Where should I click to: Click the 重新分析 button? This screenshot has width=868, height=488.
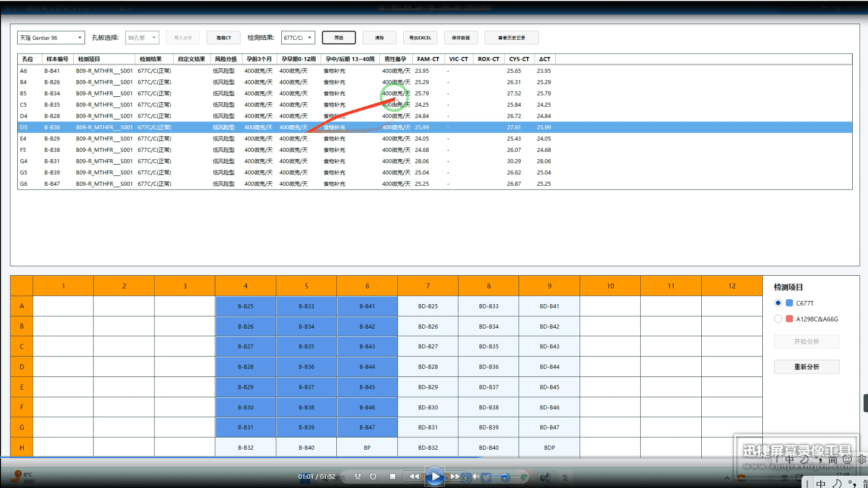[807, 367]
